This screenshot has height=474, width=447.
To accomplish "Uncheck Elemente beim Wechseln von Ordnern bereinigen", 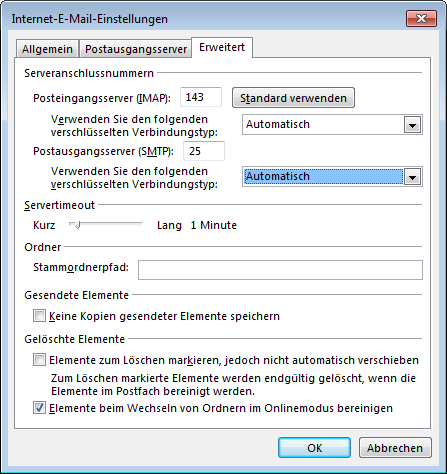I will click(x=39, y=408).
